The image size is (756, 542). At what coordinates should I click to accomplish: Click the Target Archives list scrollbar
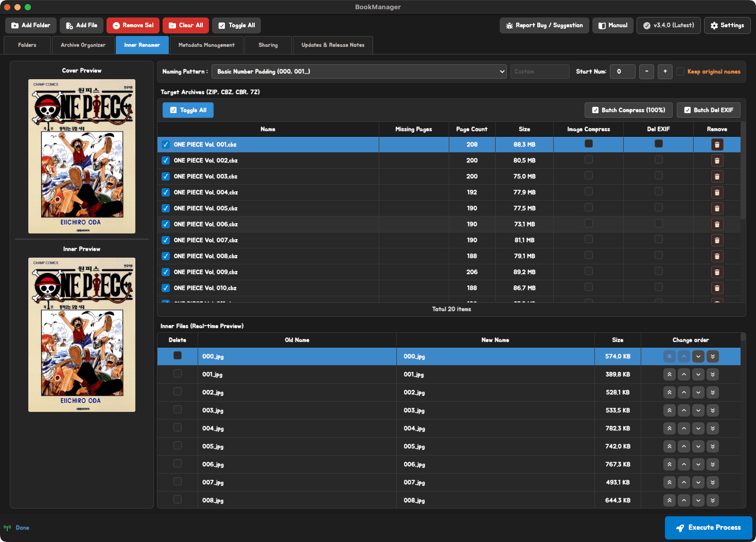[743, 171]
